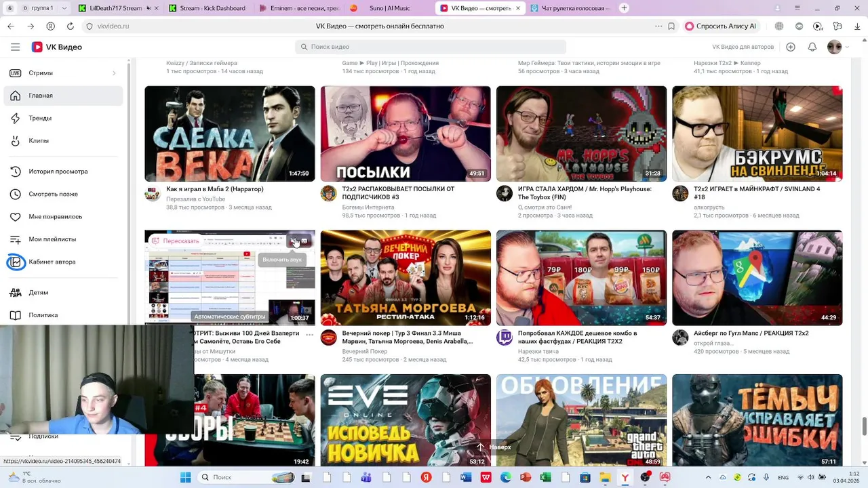This screenshot has height=488, width=868.
Task: Open Татьяна Моргоева poker thumbnail
Action: click(406, 278)
